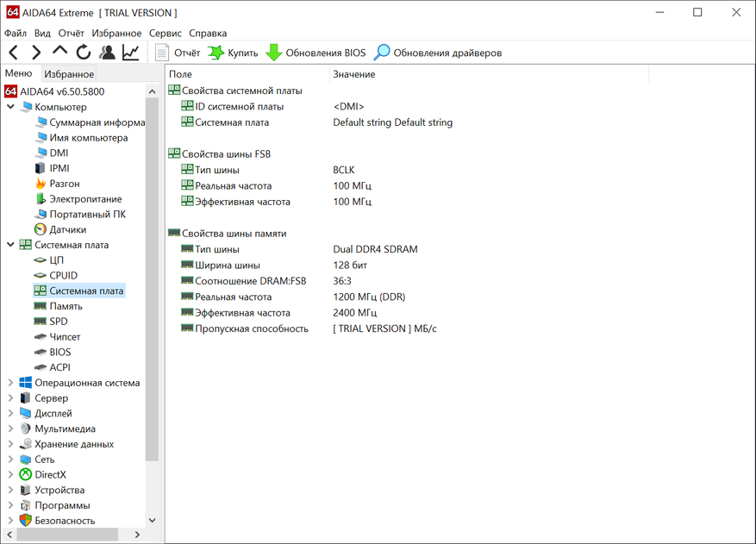The height and width of the screenshot is (544, 756).
Task: Expand the Безопасность tree branch
Action: (x=10, y=521)
